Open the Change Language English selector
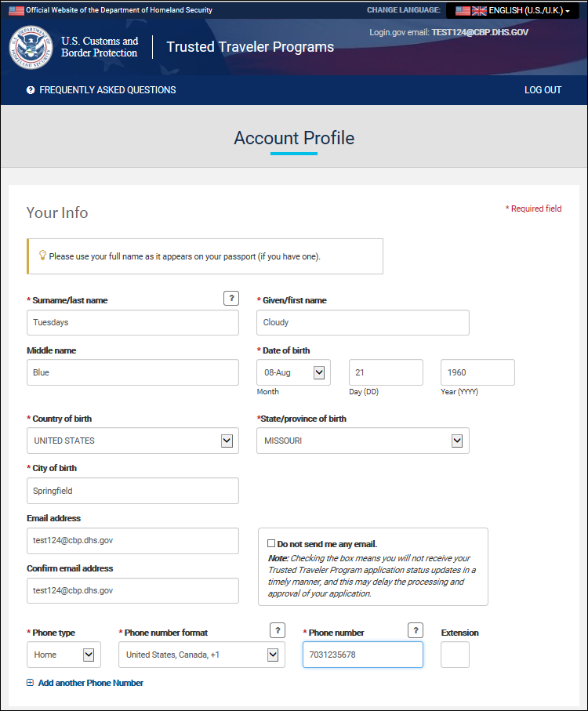The width and height of the screenshot is (588, 711). (x=513, y=11)
